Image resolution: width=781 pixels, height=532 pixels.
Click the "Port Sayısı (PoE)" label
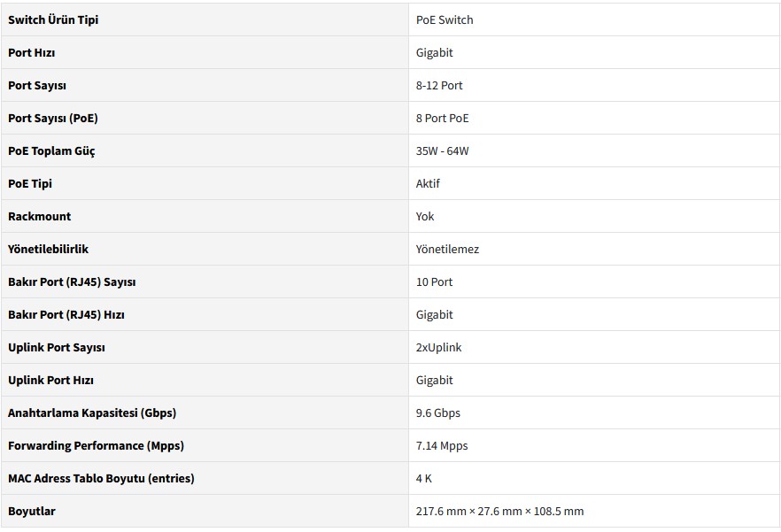(53, 118)
